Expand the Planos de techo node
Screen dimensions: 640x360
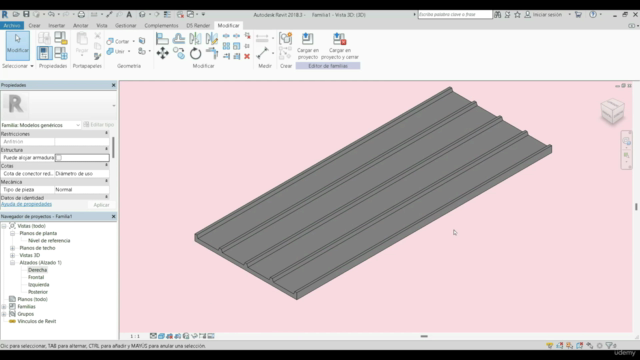point(12,248)
